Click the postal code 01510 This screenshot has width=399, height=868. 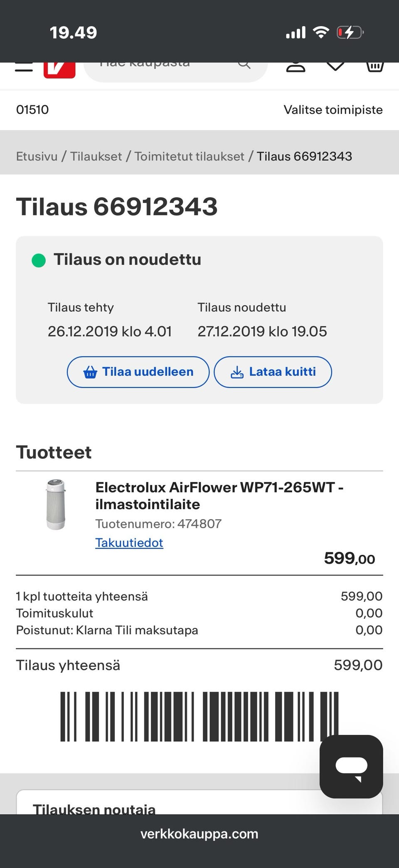[32, 110]
